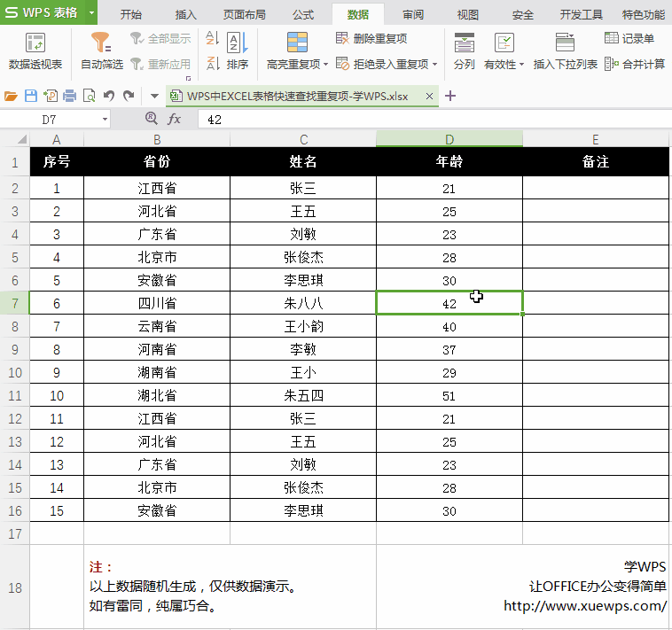
Task: Click the 备注 header cell
Action: click(596, 161)
